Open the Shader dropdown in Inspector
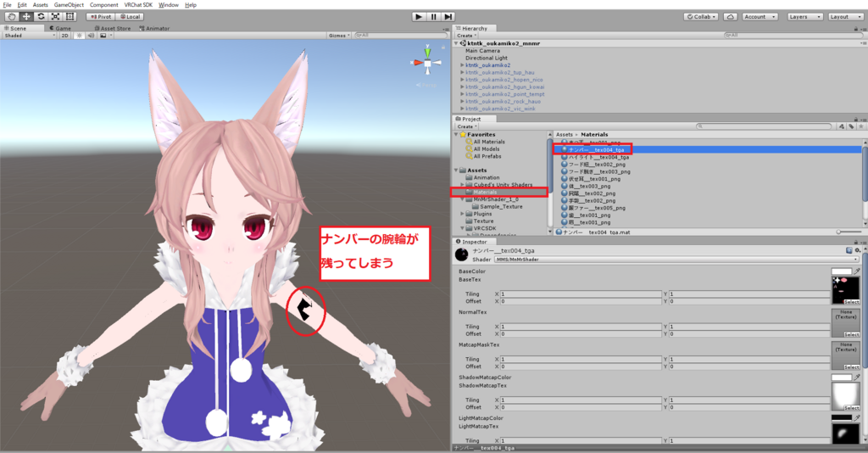Viewport: 868px width, 453px height. [x=676, y=260]
